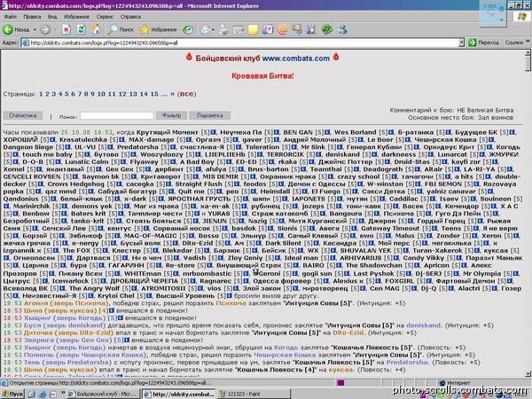Click the orange Психома name in first log line
532x399 pixels.
pos(231,303)
